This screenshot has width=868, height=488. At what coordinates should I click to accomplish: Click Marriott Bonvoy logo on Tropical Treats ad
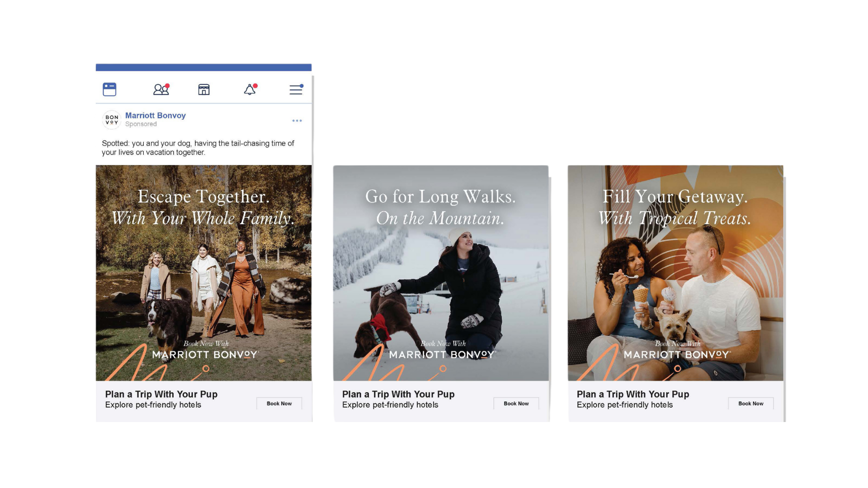coord(677,355)
